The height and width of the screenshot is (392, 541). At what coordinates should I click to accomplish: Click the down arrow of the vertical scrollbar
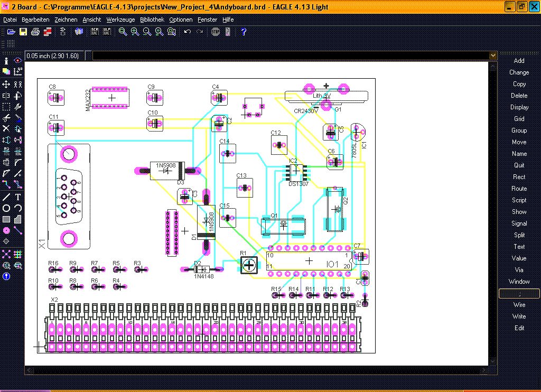pyautogui.click(x=493, y=362)
